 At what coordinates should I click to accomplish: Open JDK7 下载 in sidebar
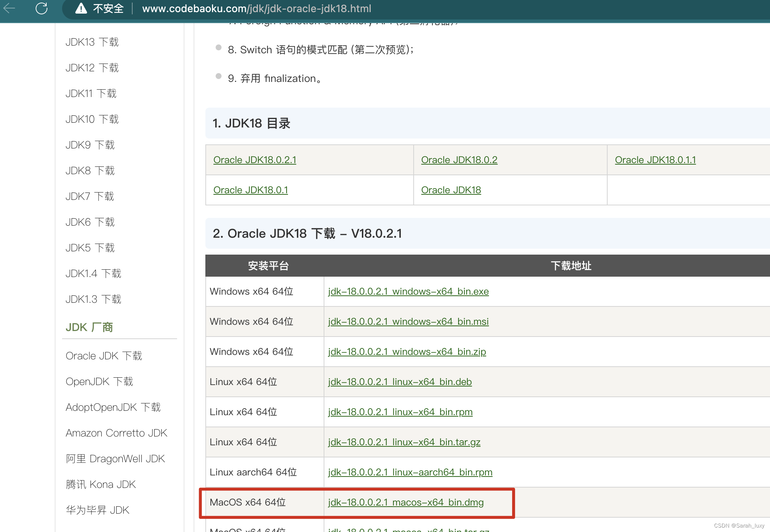(90, 197)
